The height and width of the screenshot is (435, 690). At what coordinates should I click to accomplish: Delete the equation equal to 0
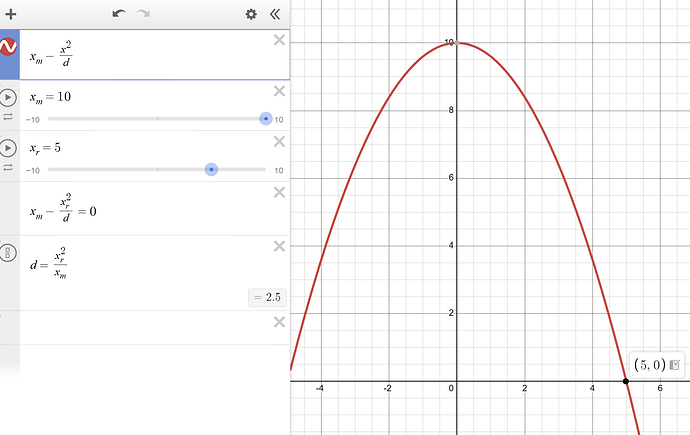[279, 192]
